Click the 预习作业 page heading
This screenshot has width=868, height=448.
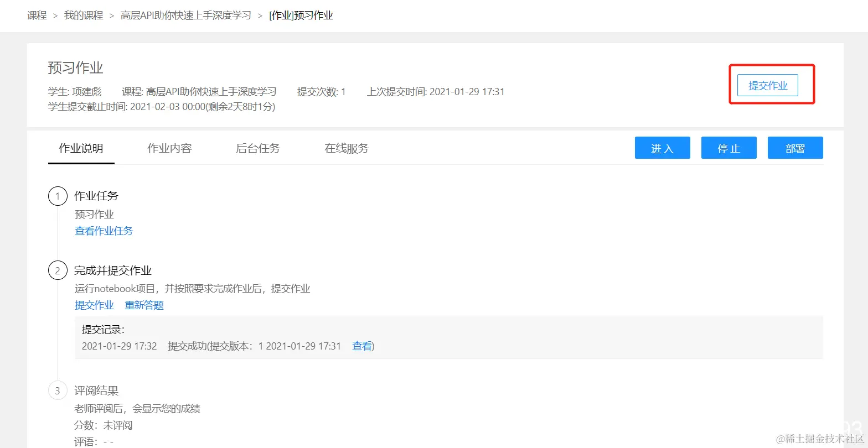coord(76,68)
